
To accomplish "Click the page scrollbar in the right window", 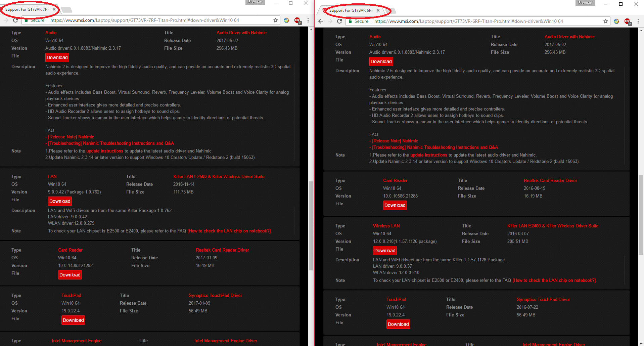I will 641,215.
